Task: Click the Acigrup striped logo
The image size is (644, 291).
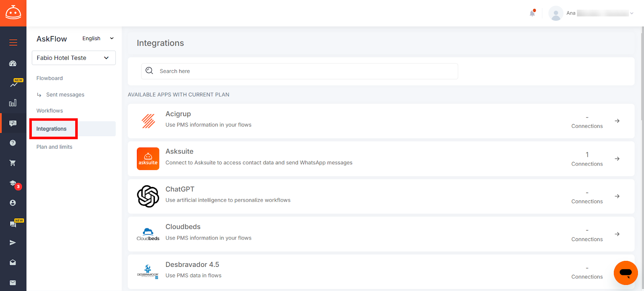Action: point(148,121)
